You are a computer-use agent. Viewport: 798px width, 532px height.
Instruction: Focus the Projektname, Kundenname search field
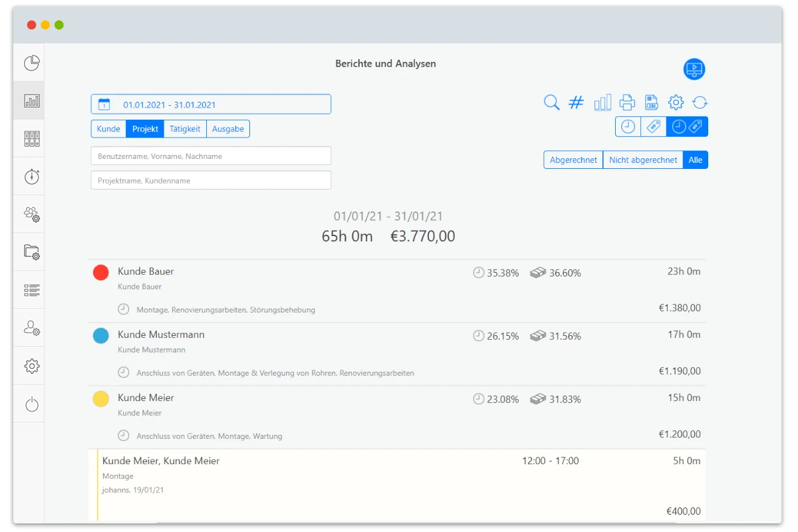coord(211,180)
